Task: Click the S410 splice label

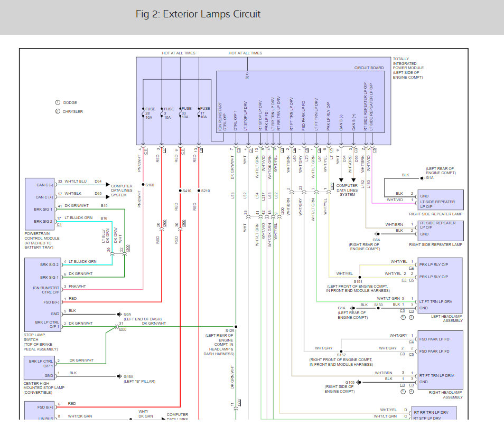Action: point(186,191)
